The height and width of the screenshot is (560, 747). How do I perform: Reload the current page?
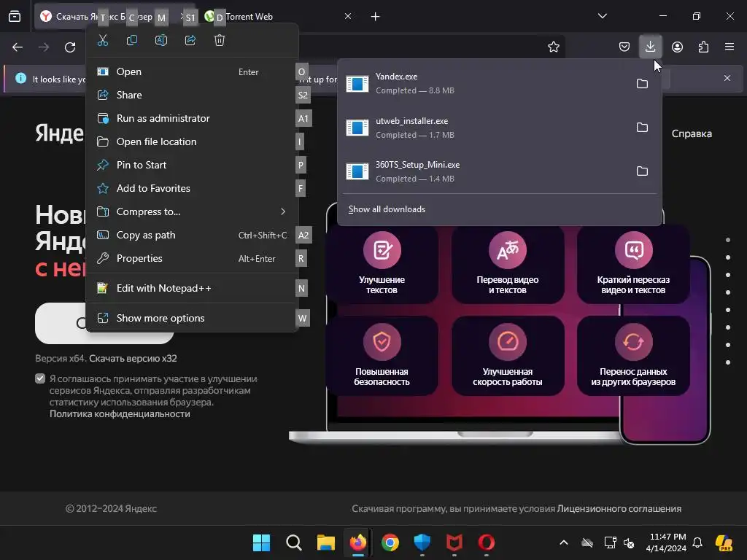(x=70, y=47)
